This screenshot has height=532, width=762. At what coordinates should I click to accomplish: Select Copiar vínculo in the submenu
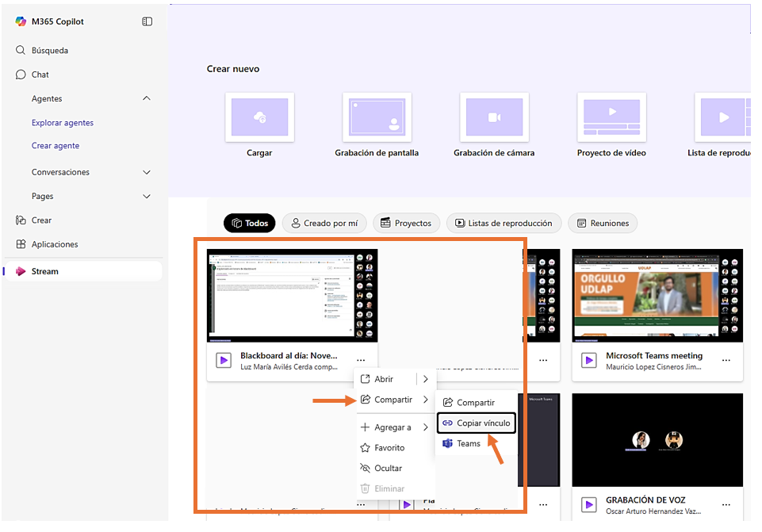(476, 423)
